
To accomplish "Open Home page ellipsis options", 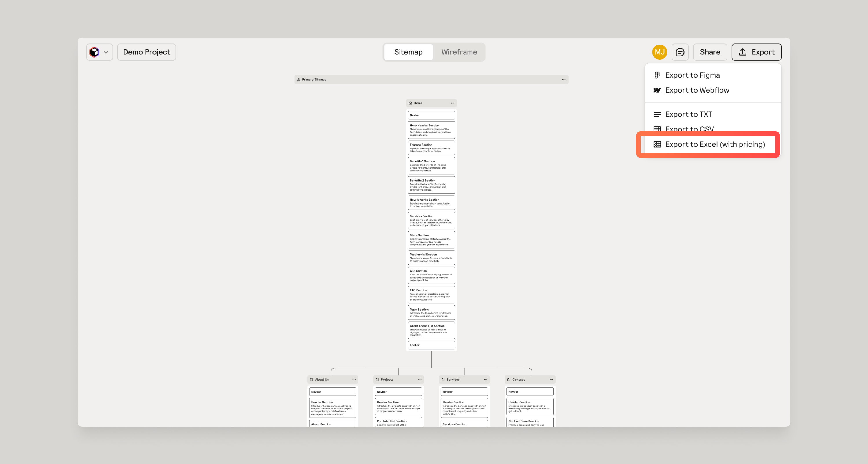I will (x=453, y=103).
